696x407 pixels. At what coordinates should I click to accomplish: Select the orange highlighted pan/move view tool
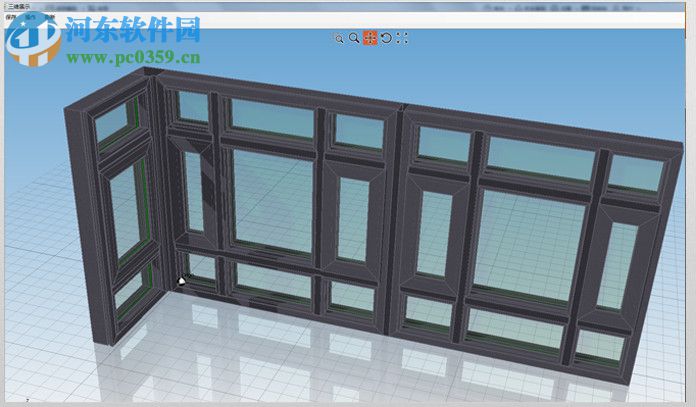(x=370, y=38)
